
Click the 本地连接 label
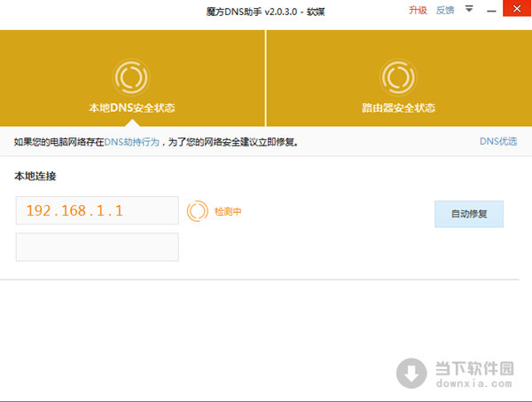tap(35, 176)
